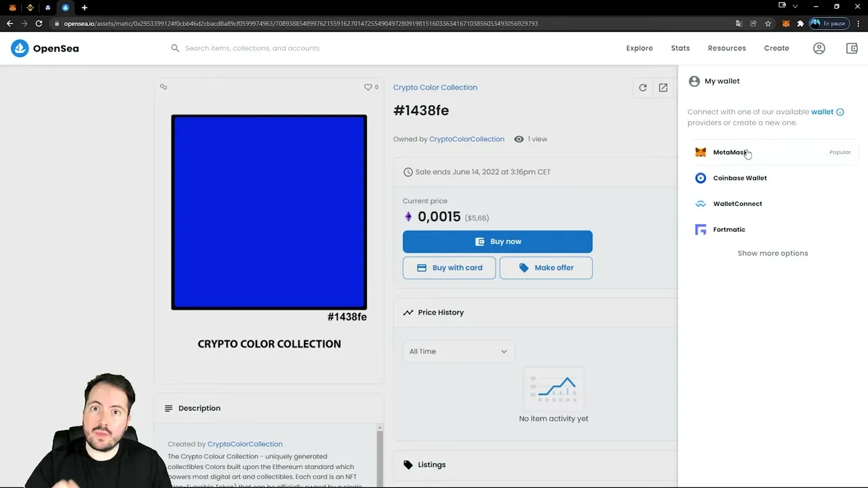Screen dimensions: 868x488
Task: Open the CryptoColorCollection owner link
Action: pyautogui.click(x=467, y=139)
